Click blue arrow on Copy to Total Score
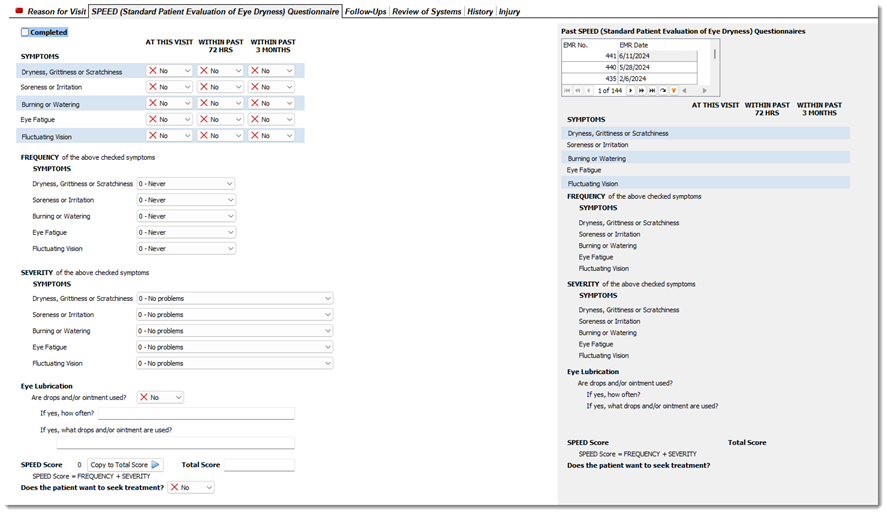The image size is (887, 514). [x=156, y=465]
